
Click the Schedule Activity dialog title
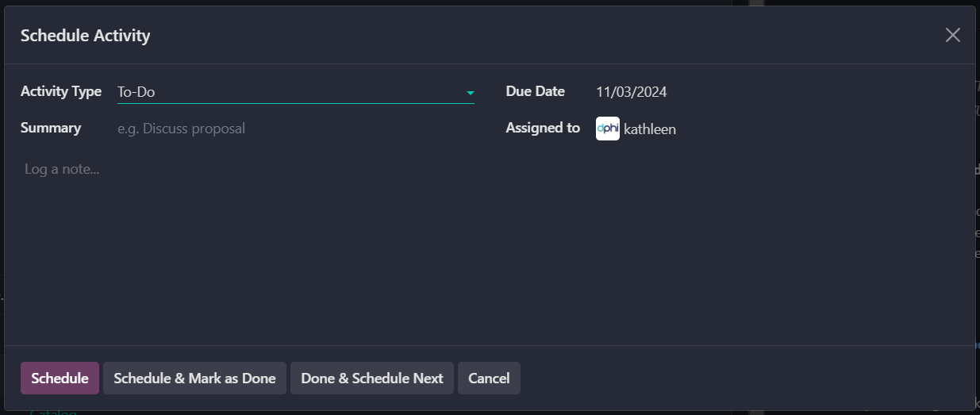tap(85, 35)
